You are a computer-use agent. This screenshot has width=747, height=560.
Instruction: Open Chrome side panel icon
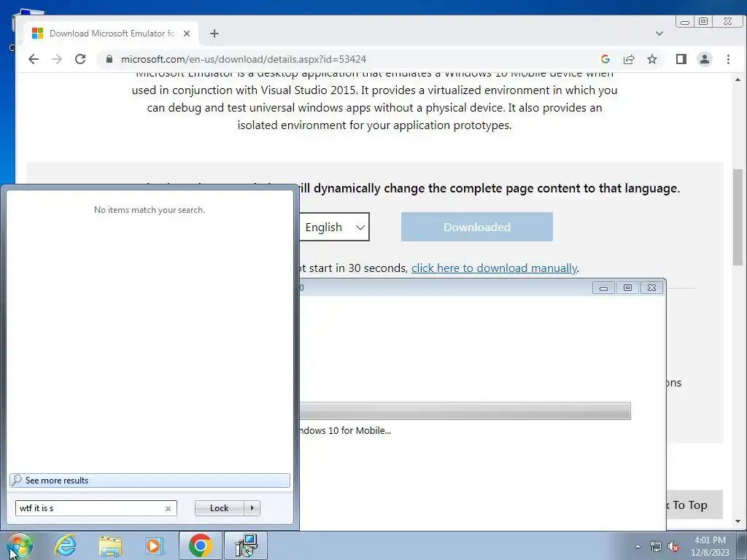[681, 59]
